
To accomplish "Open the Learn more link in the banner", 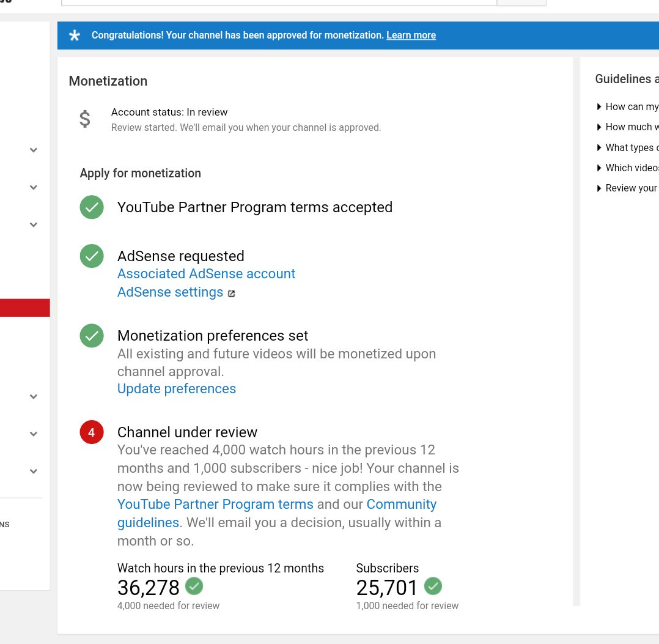I will (411, 35).
